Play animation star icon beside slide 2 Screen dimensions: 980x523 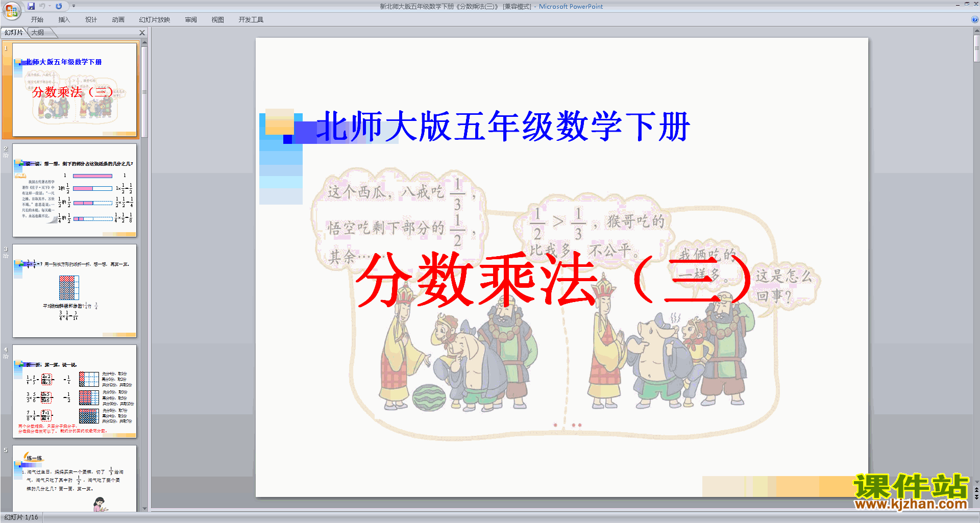click(6, 155)
